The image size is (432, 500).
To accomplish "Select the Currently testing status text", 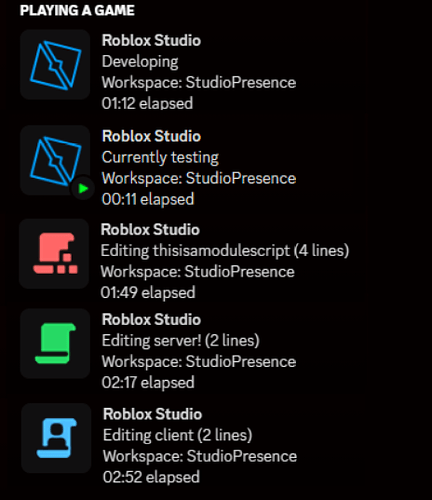I will pos(160,158).
